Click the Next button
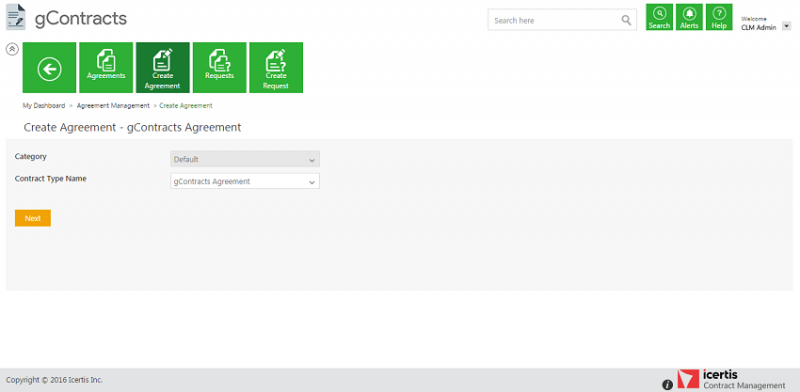Viewport: 800px width, 392px height. coord(33,218)
